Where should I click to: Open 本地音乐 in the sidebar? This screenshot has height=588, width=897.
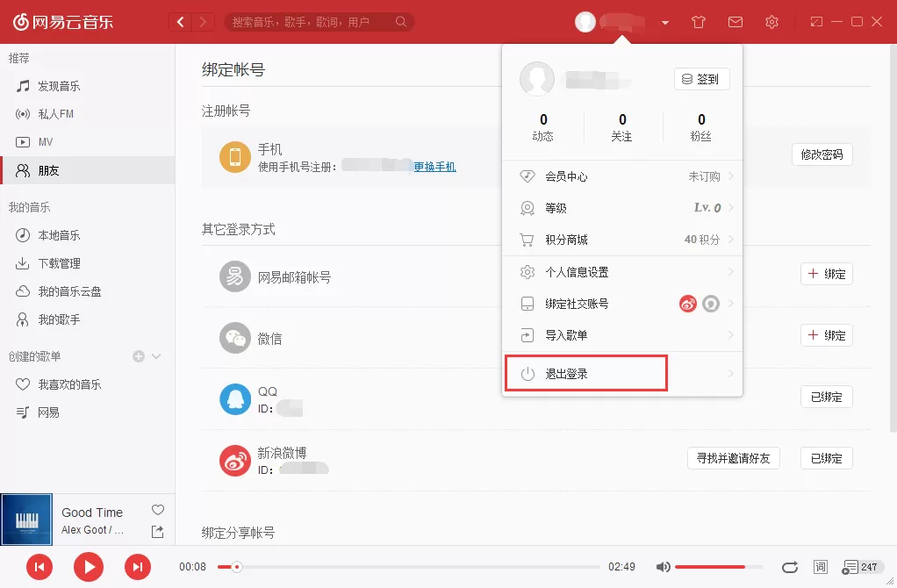click(88, 236)
